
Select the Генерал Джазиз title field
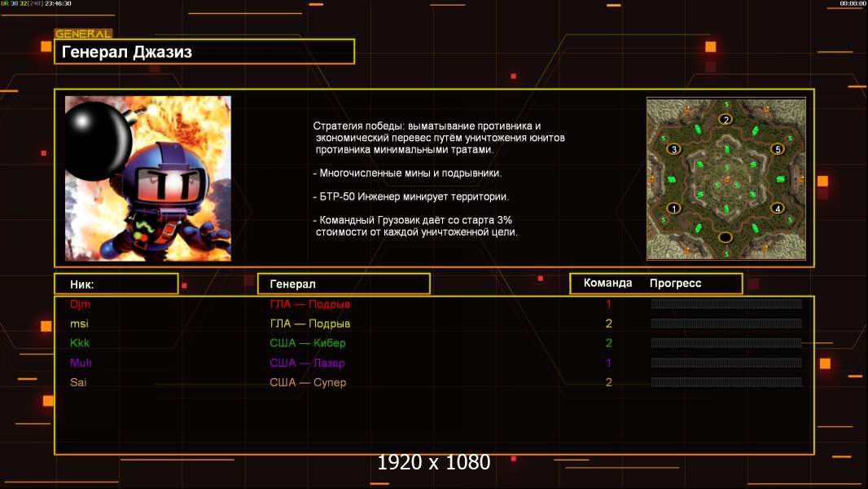pyautogui.click(x=204, y=51)
